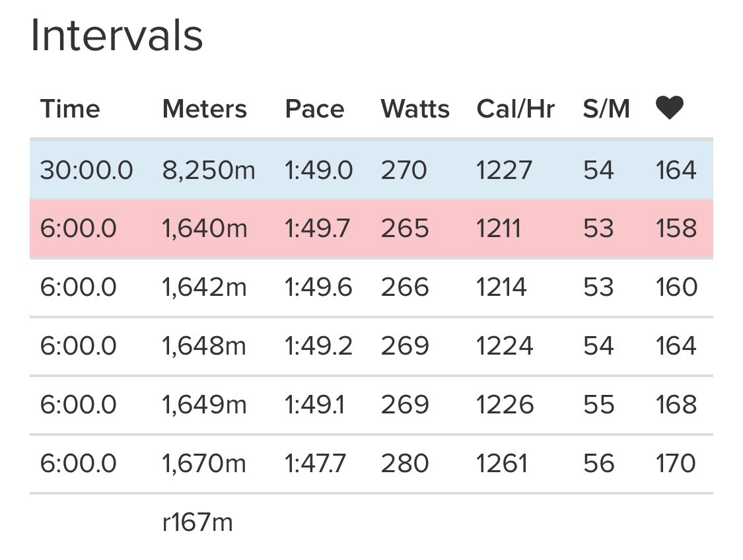Click the 1:47.7 pace value
The height and width of the screenshot is (560, 743).
[315, 464]
